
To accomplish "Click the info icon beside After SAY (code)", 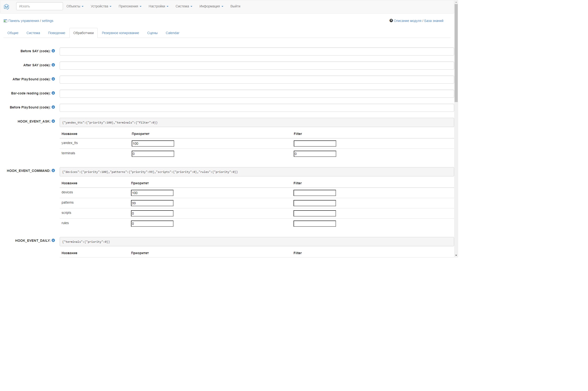I will (x=53, y=65).
